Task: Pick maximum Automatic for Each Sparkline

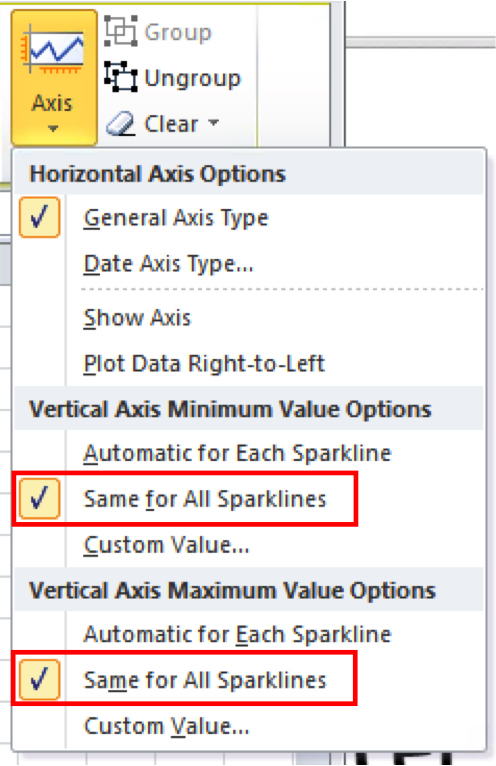Action: (237, 635)
